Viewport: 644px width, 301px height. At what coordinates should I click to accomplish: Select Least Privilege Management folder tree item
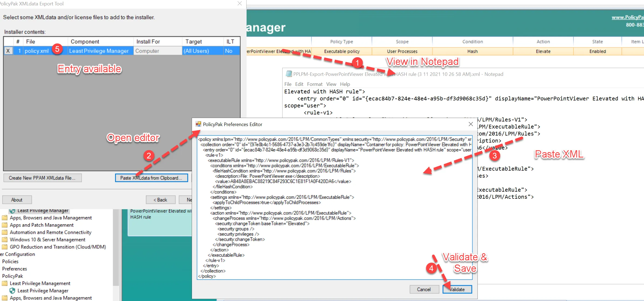pyautogui.click(x=40, y=283)
